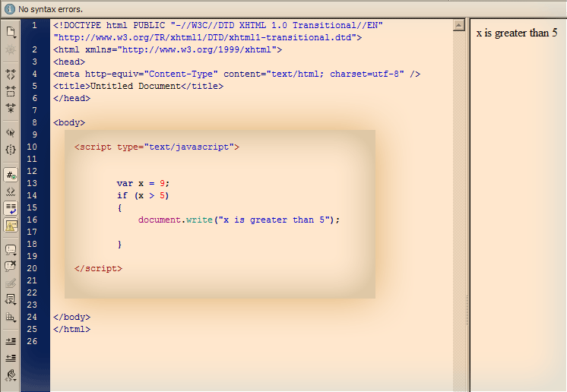This screenshot has width=567, height=392.
Task: Click the xhtml1-transitional.dtd URL line
Action: point(207,37)
